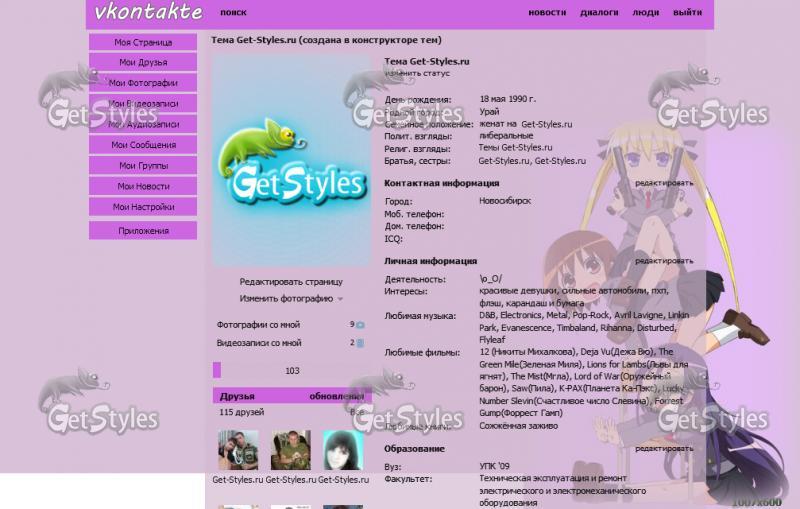Click the \o_O/ activity value
Screen dimensions: 800x509
tap(490, 279)
